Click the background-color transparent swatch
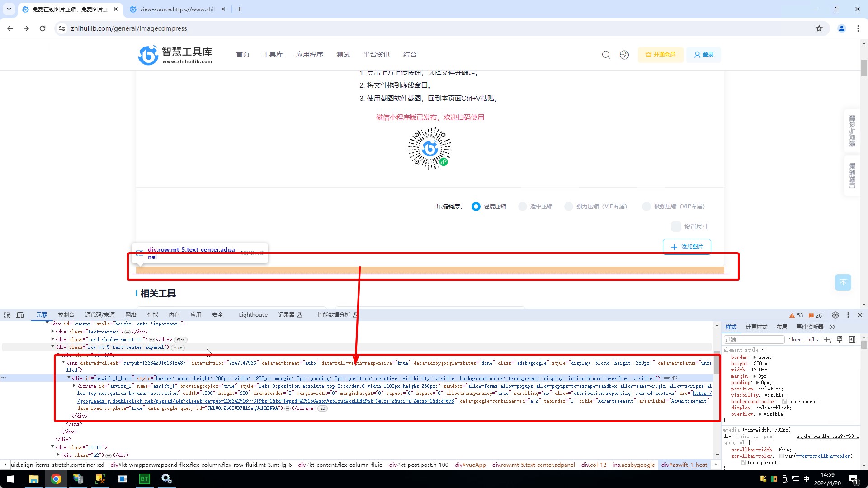The width and height of the screenshot is (868, 488). (784, 401)
